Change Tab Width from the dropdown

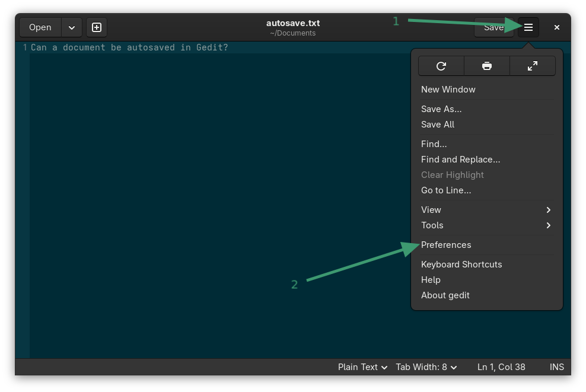point(426,366)
